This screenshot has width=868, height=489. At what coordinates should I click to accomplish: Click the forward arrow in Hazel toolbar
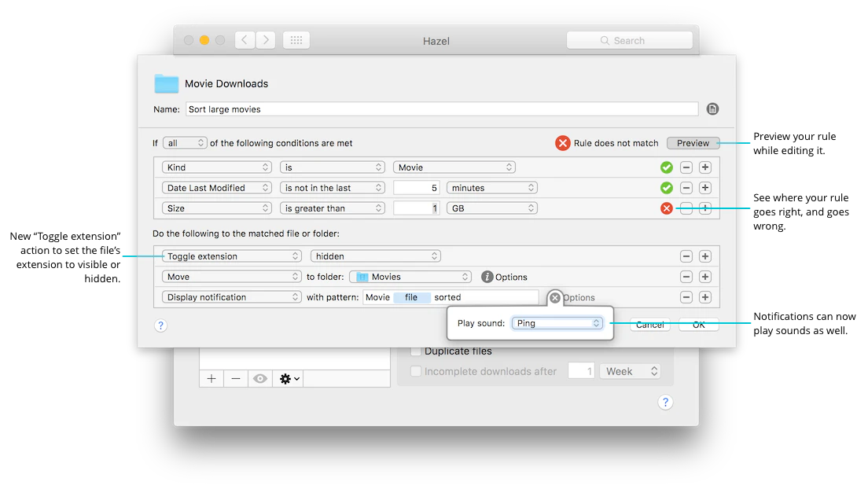tap(266, 40)
